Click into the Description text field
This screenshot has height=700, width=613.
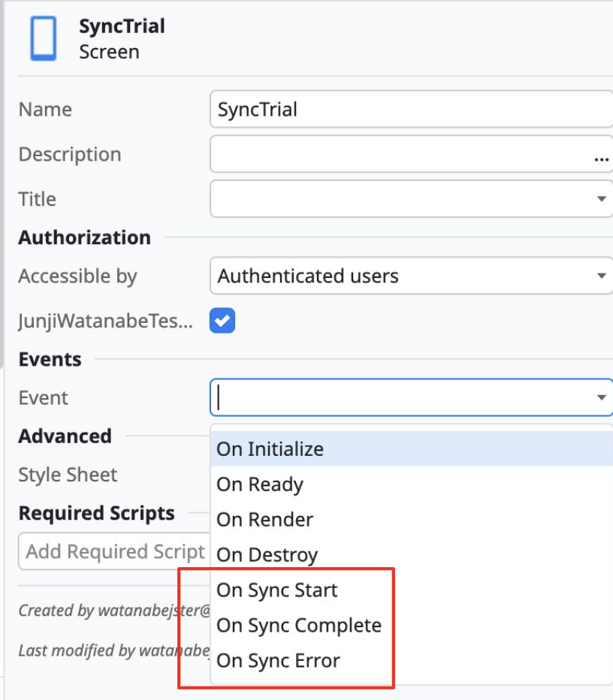point(400,154)
